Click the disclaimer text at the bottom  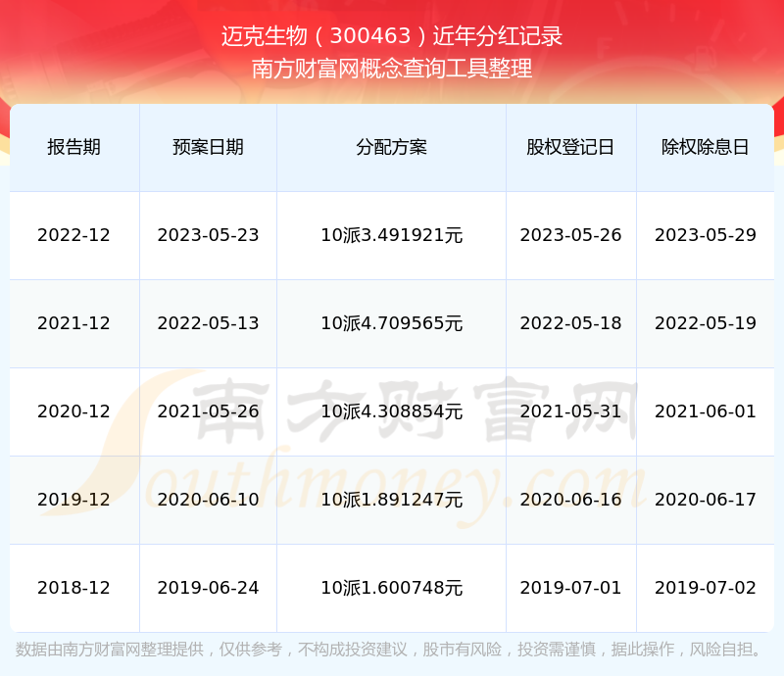[x=389, y=650]
